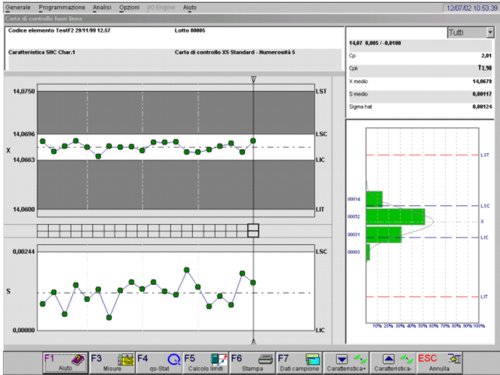
Task: Click the Tutti combo box arrow
Action: tap(490, 33)
